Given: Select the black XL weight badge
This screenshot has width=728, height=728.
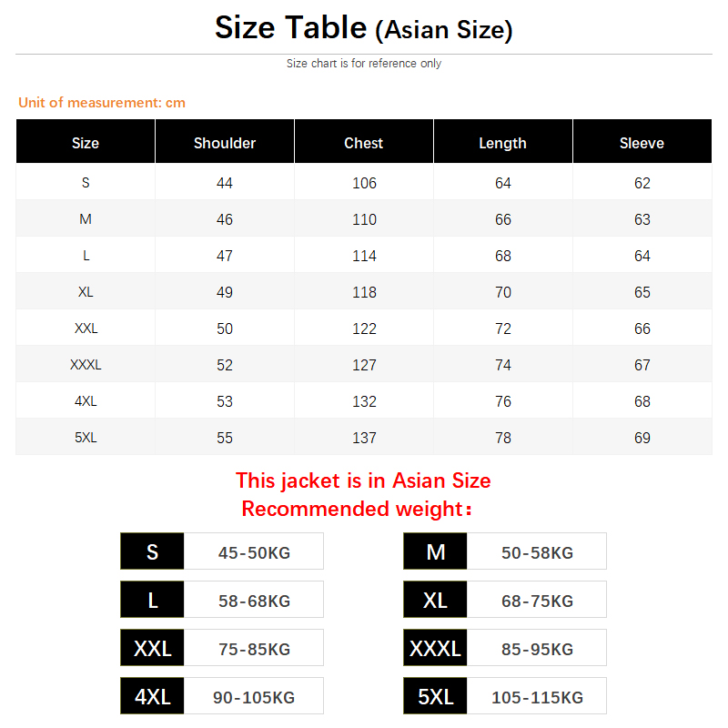Looking at the screenshot, I should pyautogui.click(x=435, y=600).
